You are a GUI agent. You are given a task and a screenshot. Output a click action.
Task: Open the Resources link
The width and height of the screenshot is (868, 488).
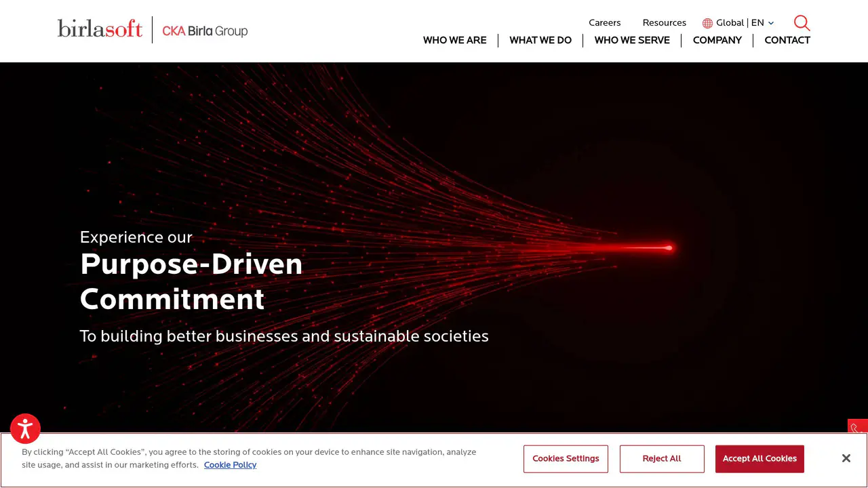click(665, 22)
